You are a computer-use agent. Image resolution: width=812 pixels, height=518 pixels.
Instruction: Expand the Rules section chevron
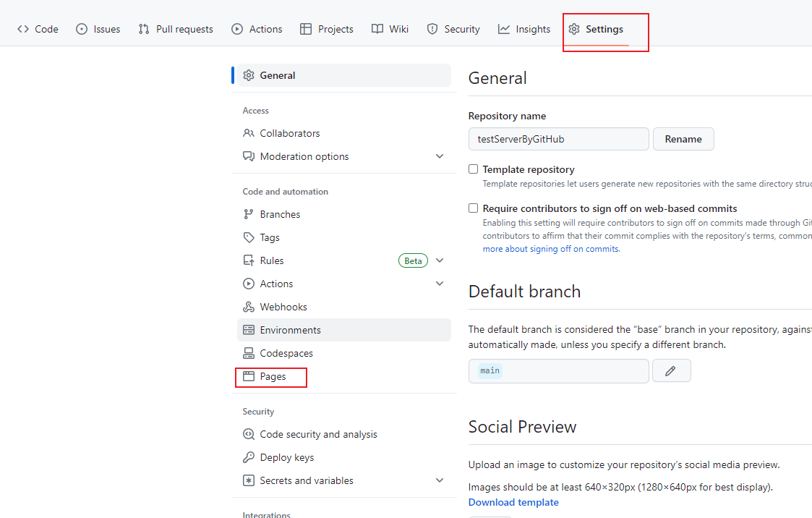pyautogui.click(x=440, y=260)
